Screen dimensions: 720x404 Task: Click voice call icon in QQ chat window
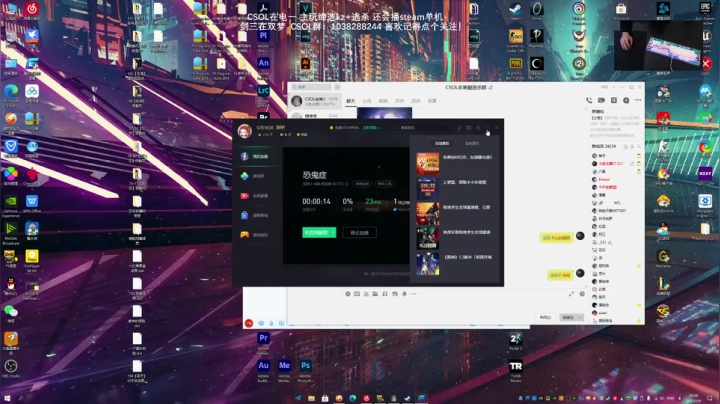(x=589, y=100)
